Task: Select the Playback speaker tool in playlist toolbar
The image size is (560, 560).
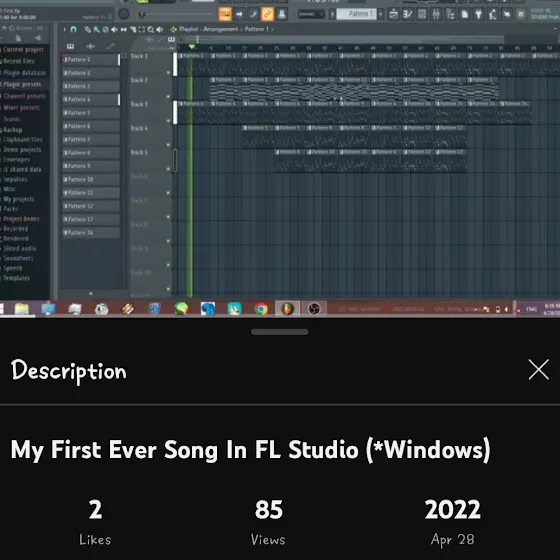Action: point(160,30)
